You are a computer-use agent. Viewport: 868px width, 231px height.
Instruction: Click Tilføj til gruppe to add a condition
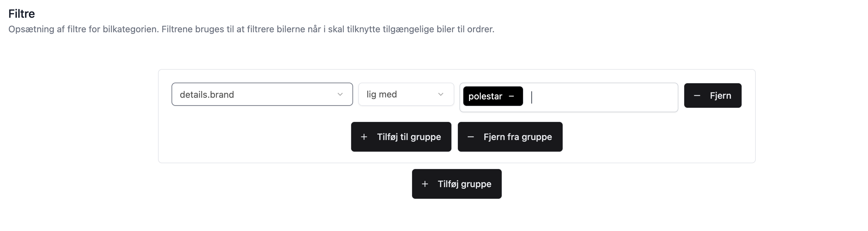click(x=401, y=137)
